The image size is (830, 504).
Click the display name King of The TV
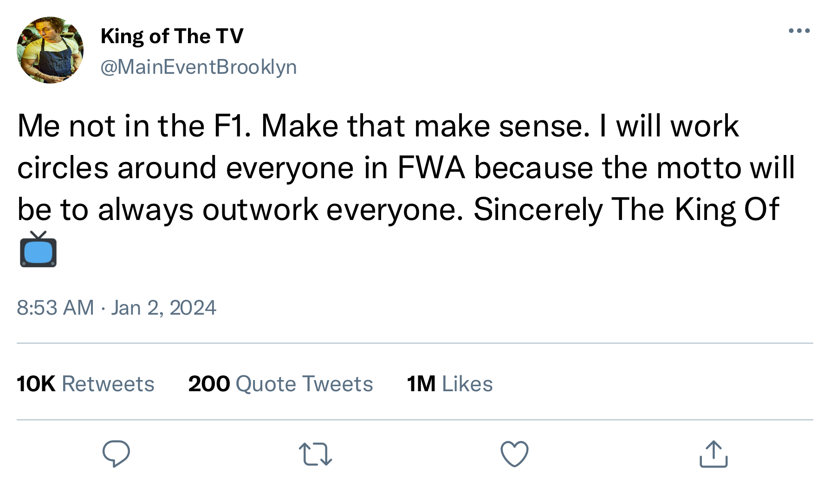click(x=172, y=36)
